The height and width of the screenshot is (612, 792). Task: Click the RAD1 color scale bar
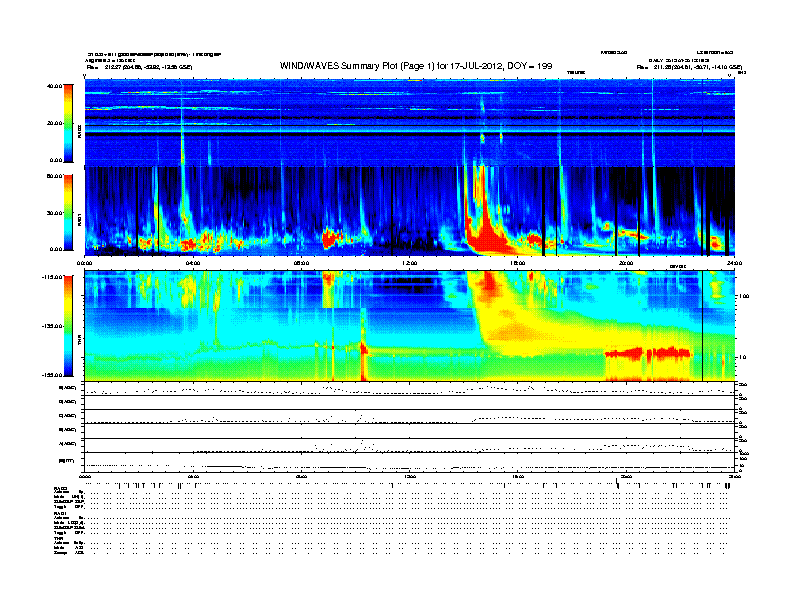coord(68,213)
